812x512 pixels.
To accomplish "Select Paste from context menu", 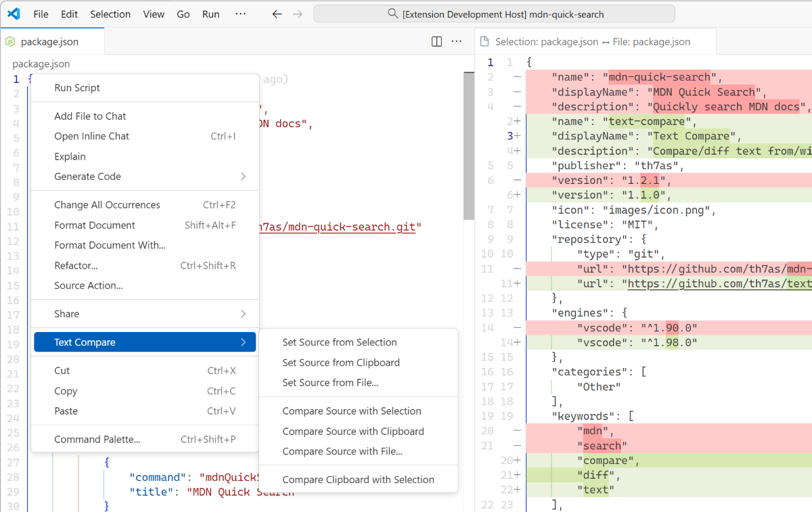I will (145, 411).
